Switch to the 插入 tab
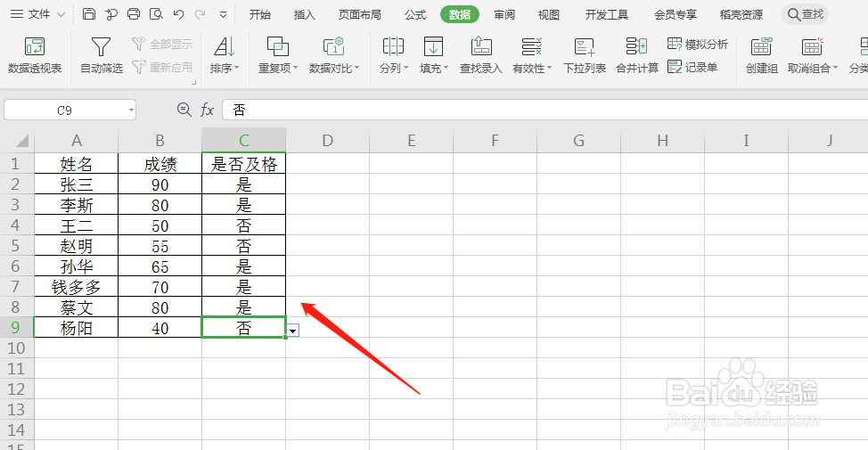This screenshot has width=868, height=450. [x=304, y=14]
